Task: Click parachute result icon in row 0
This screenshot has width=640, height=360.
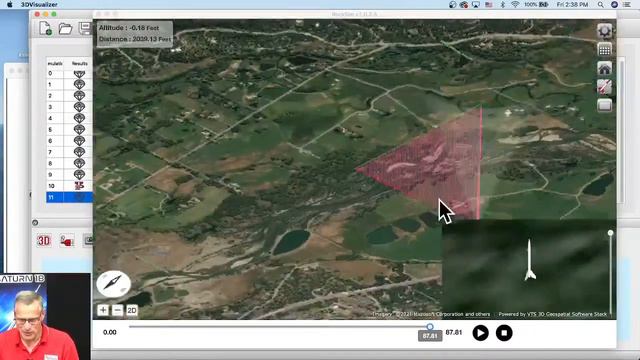Action: pos(79,74)
